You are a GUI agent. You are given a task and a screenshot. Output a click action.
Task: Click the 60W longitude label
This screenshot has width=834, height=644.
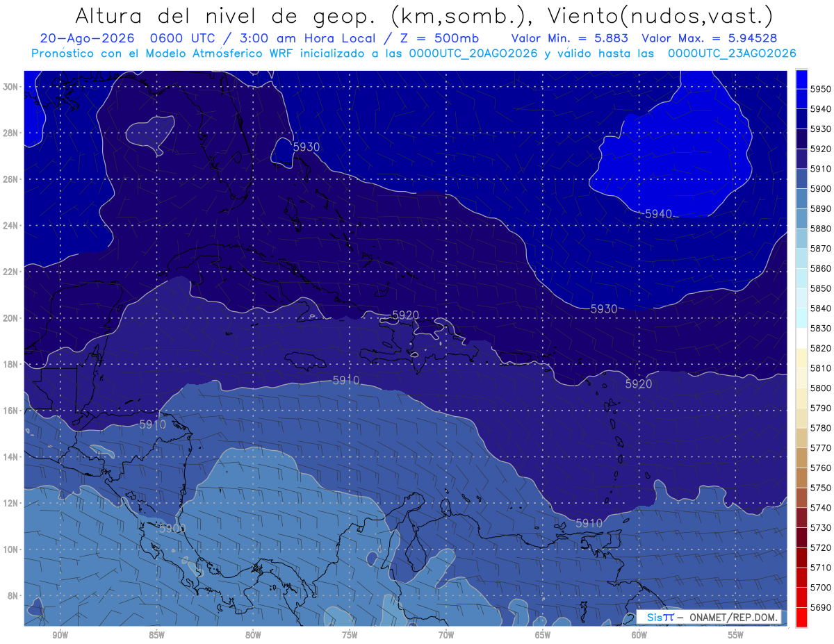(x=639, y=635)
